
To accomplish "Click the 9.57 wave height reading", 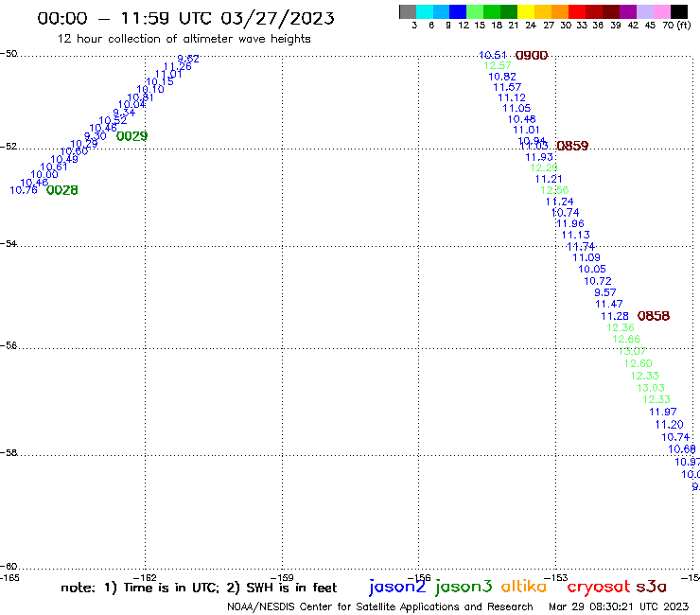I will (x=605, y=292).
